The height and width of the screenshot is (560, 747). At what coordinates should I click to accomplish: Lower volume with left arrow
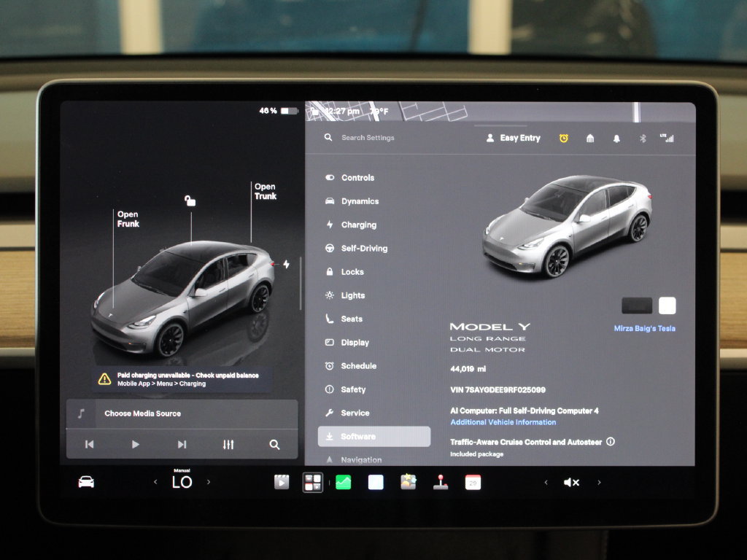click(546, 483)
